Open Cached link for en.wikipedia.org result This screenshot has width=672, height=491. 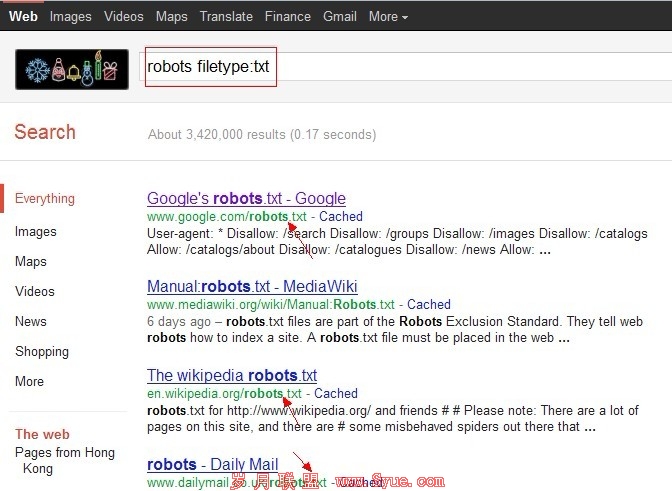click(336, 393)
